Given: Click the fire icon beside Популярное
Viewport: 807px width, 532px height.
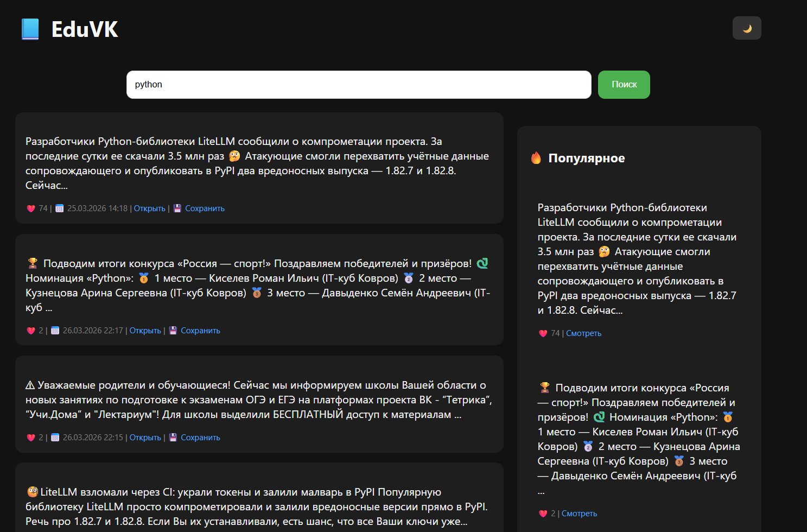Looking at the screenshot, I should pyautogui.click(x=536, y=158).
